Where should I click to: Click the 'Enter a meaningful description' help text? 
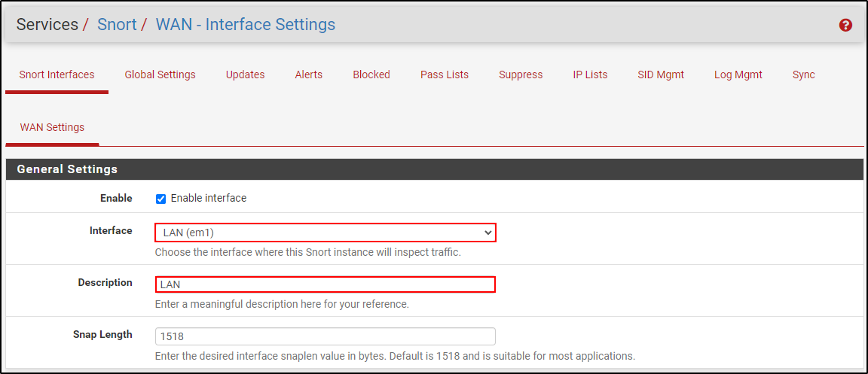(282, 304)
